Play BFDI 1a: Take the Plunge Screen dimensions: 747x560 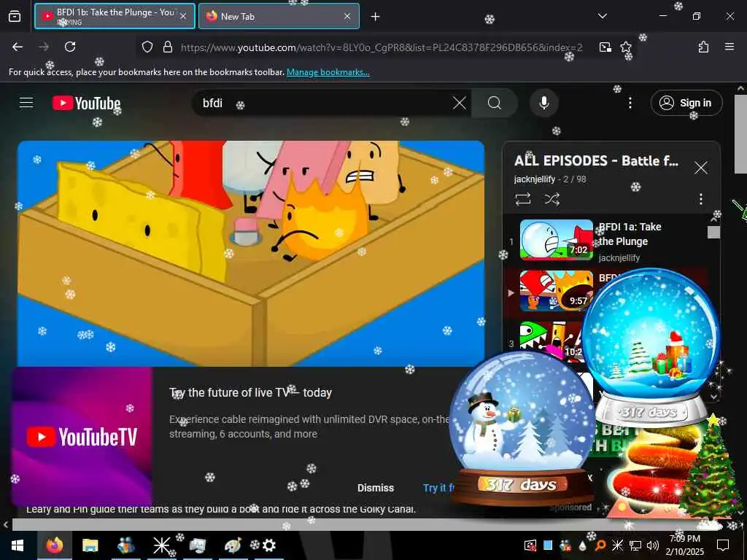630,234
